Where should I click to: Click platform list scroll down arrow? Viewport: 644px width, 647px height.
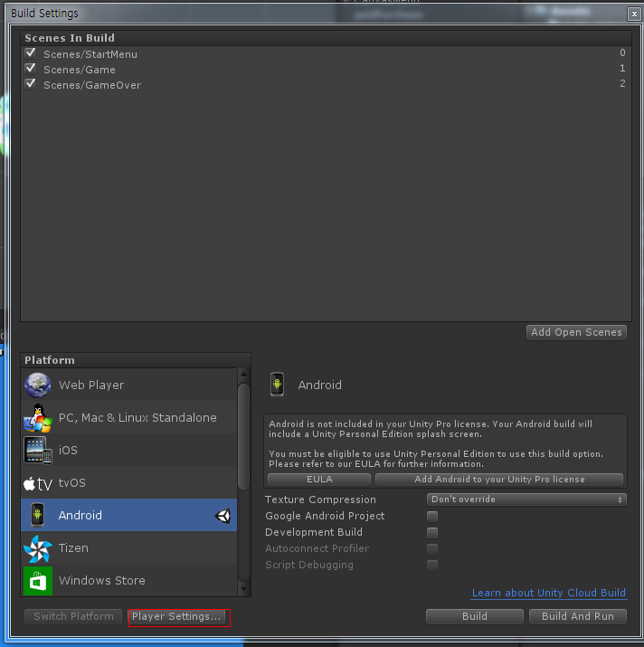(244, 589)
